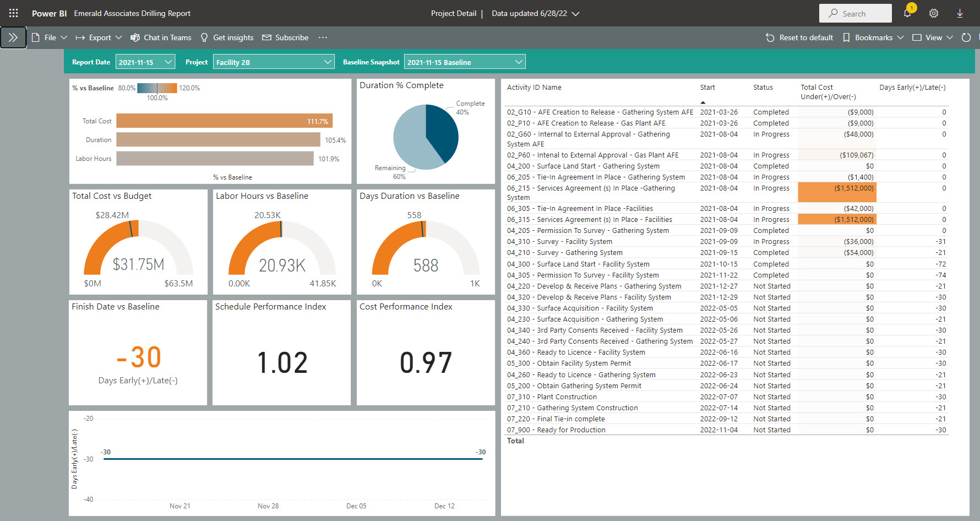Screen dimensions: 980x521
Task: Click Reset to default
Action: pos(799,37)
